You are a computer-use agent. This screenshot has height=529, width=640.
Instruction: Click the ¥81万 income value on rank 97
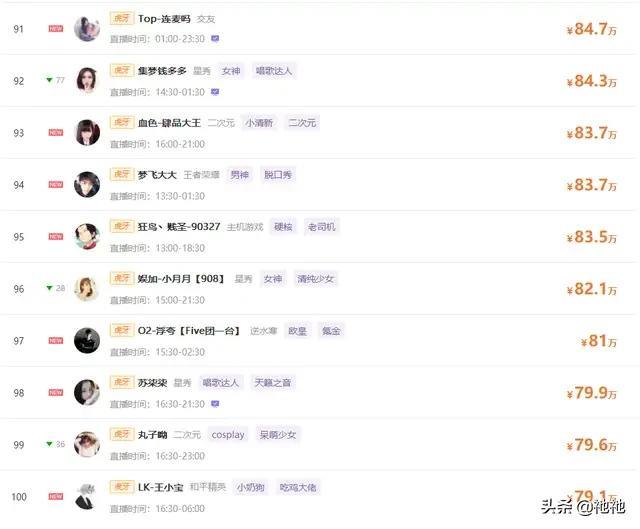point(599,341)
